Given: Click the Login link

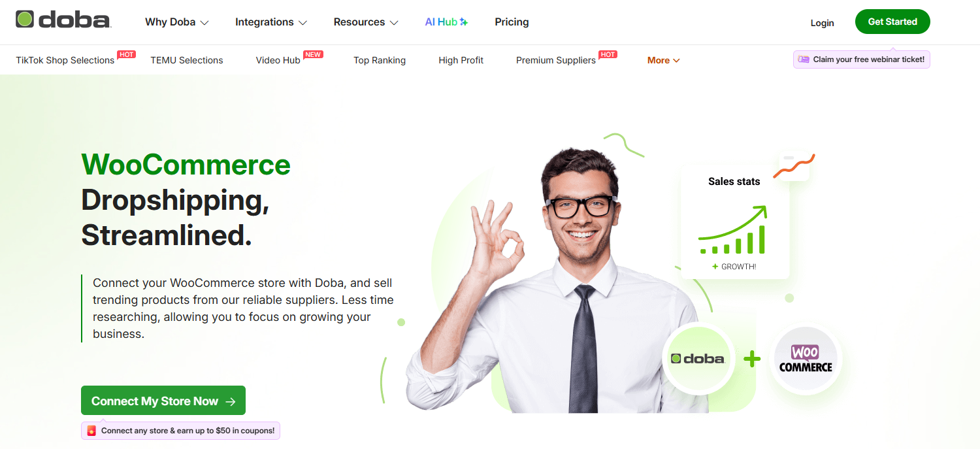Looking at the screenshot, I should tap(822, 22).
